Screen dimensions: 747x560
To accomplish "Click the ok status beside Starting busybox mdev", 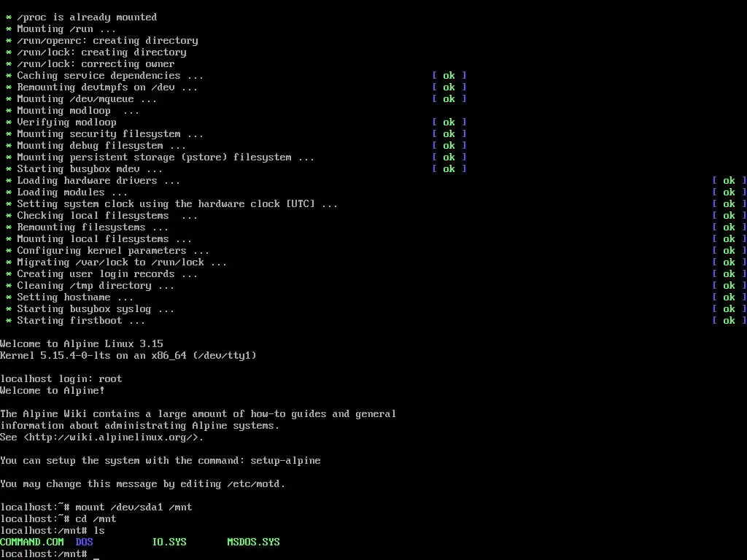I will tap(449, 168).
